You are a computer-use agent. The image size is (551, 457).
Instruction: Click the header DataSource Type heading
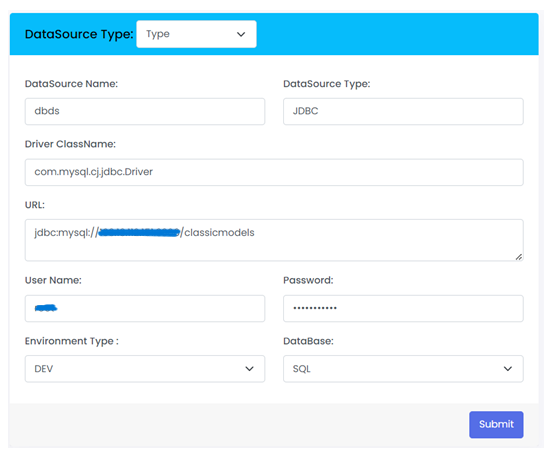coord(79,34)
